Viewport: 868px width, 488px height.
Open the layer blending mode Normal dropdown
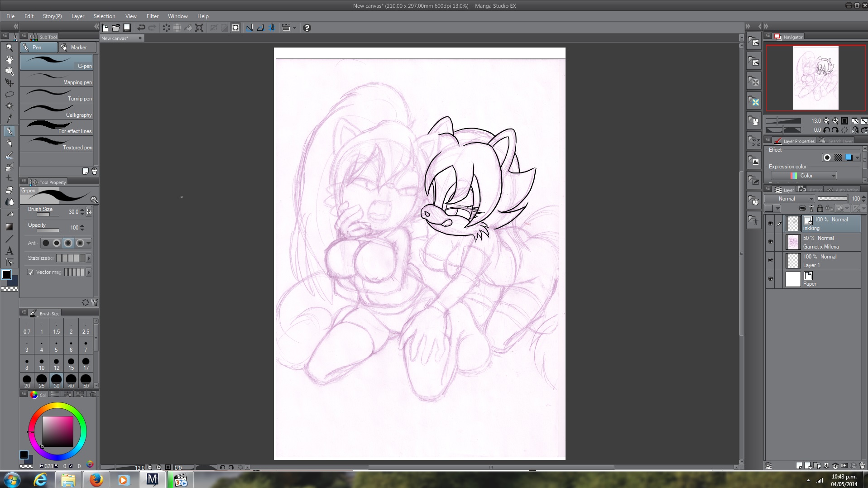(790, 199)
